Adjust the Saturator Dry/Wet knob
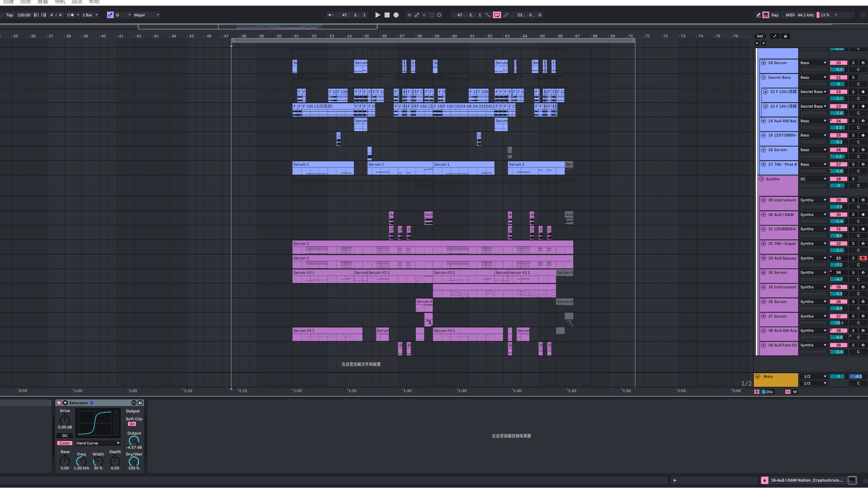This screenshot has width=868, height=488. (134, 461)
